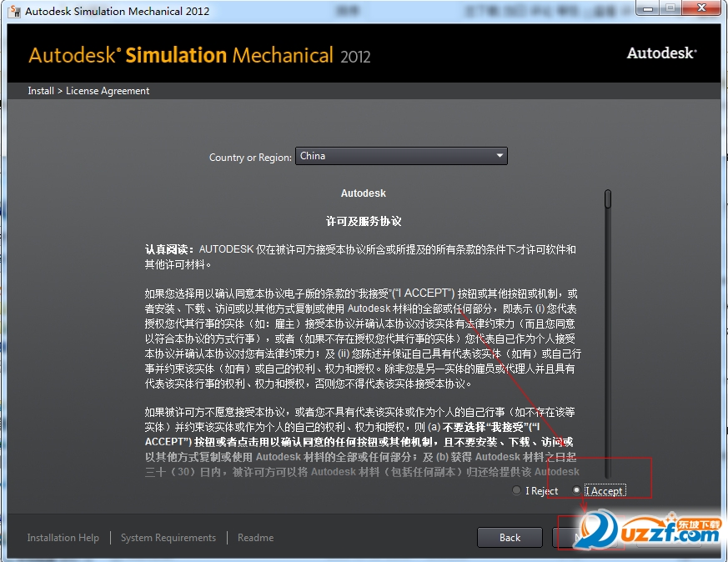Image resolution: width=728 pixels, height=562 pixels.
Task: Open the Country or Region dropdown
Action: (401, 156)
